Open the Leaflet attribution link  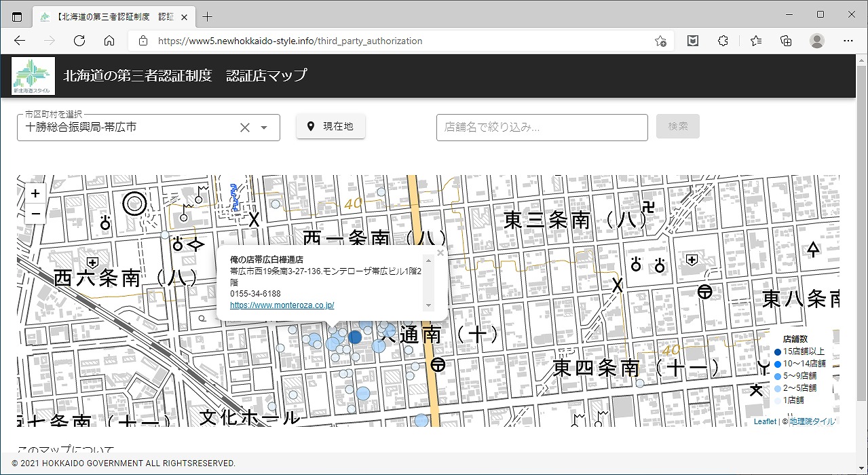tap(764, 421)
